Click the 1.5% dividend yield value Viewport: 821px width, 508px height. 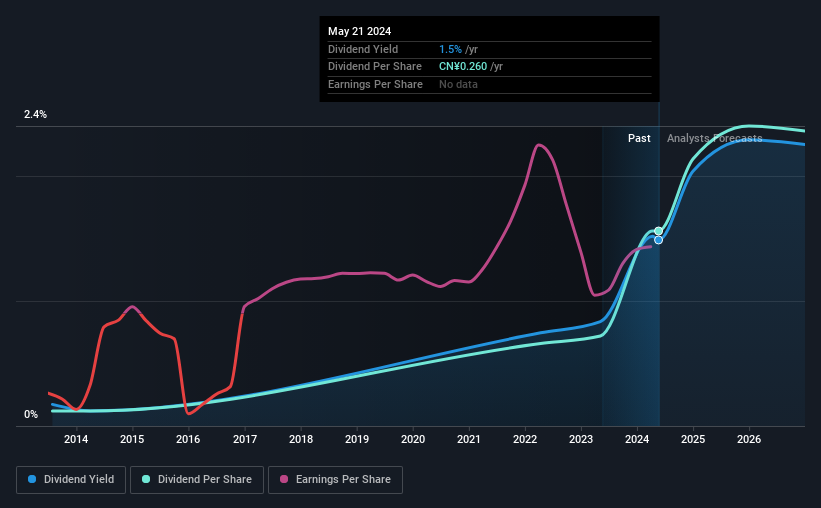click(450, 49)
